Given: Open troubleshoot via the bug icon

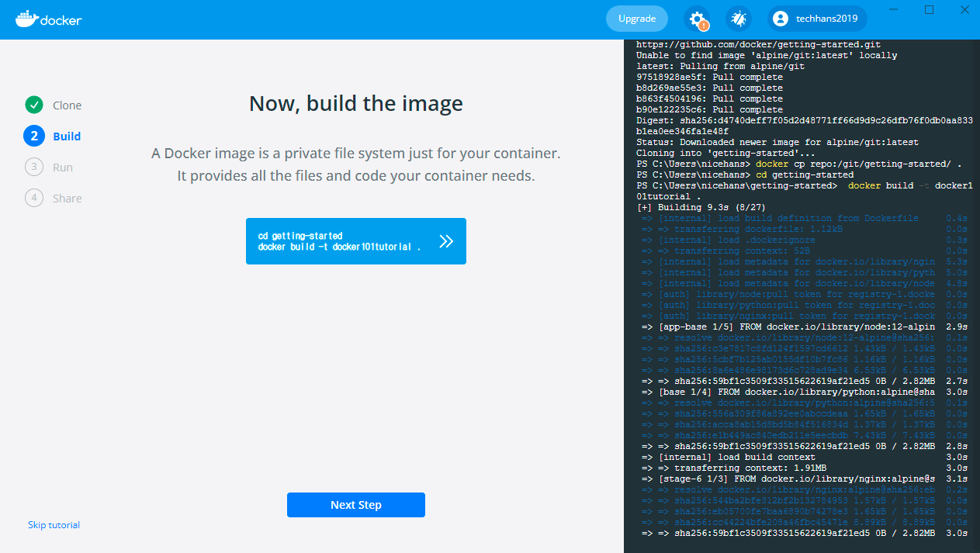Looking at the screenshot, I should pos(738,19).
